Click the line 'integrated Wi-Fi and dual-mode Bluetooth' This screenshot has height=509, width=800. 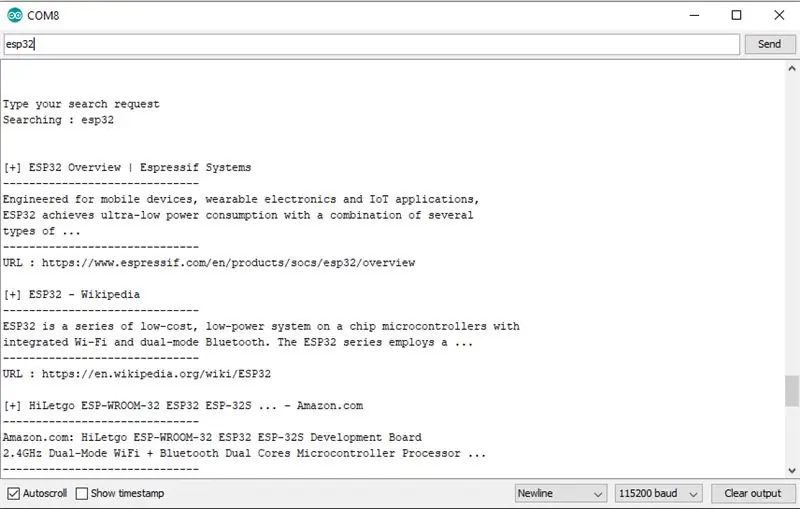238,342
